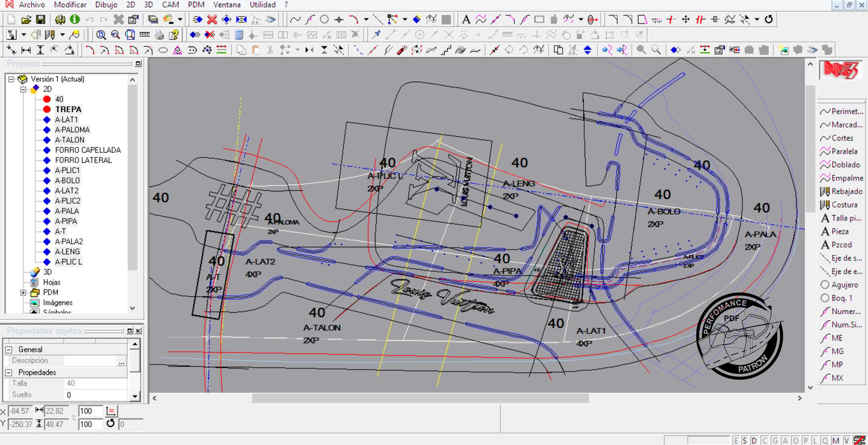This screenshot has width=868, height=445.
Task: Toggle the D status bar indicator
Action: click(x=755, y=440)
